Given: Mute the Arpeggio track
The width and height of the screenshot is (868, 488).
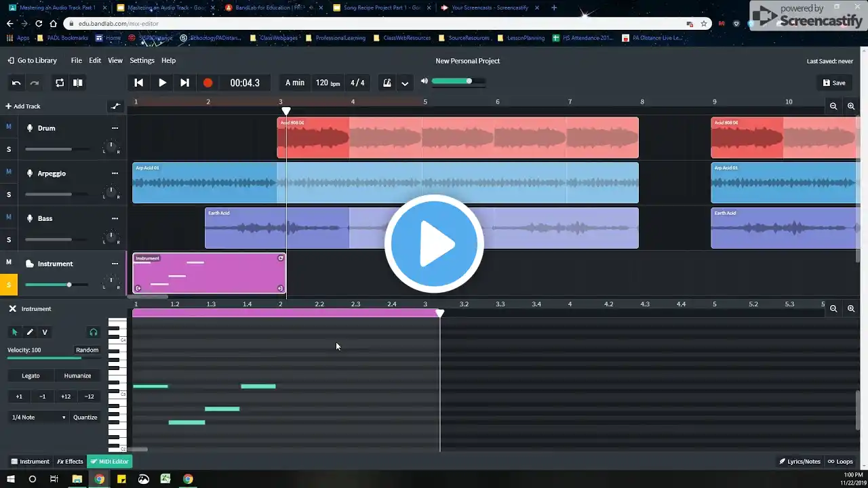Looking at the screenshot, I should tap(9, 171).
